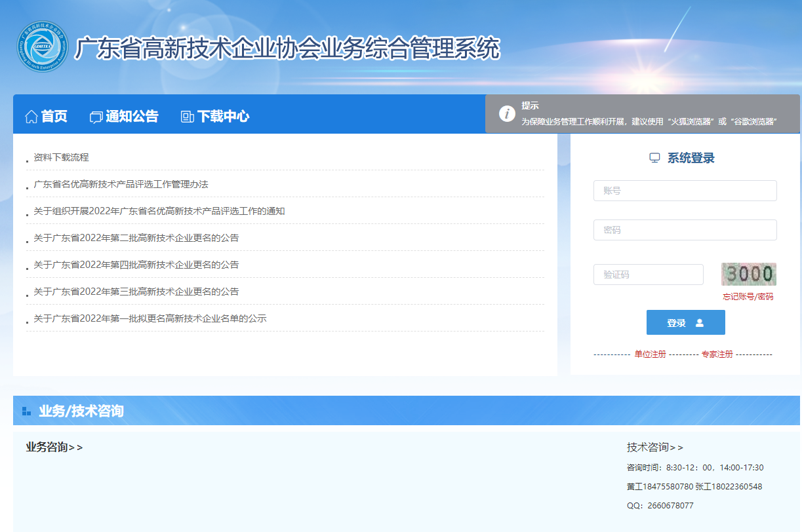Click the phone numbers line 黄工18475580780

(694, 487)
